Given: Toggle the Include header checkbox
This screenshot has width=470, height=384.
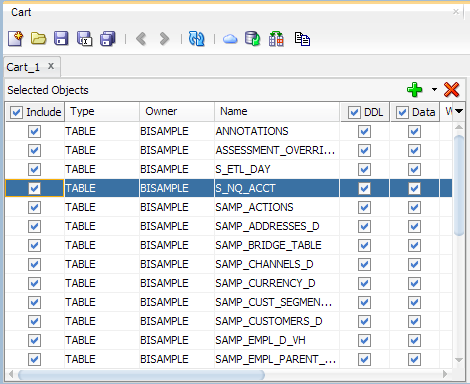Looking at the screenshot, I should [16, 112].
